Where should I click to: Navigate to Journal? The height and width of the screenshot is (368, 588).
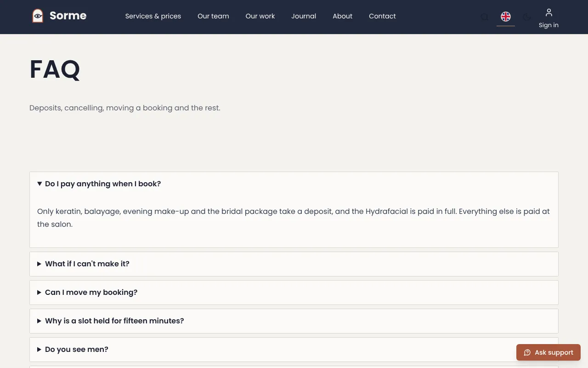304,16
